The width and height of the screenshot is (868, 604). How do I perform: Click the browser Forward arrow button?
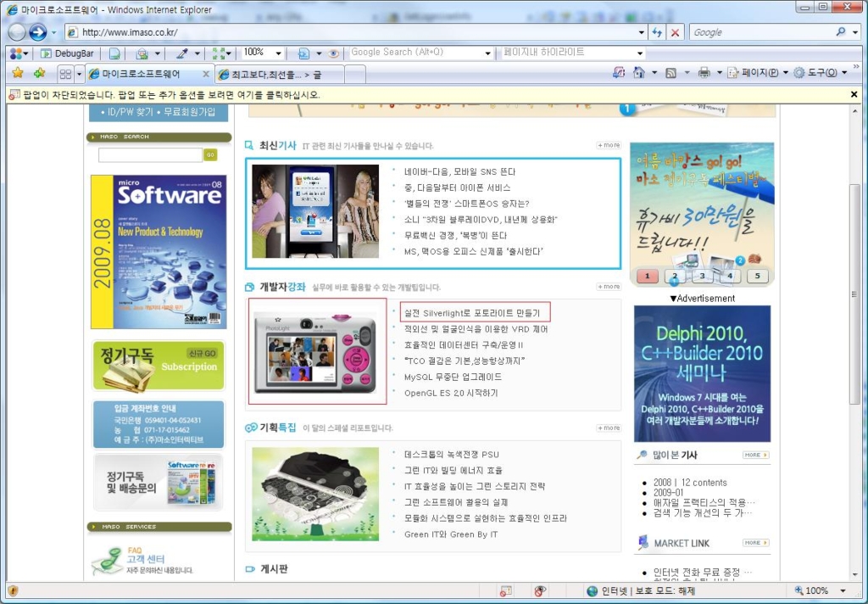click(x=37, y=32)
